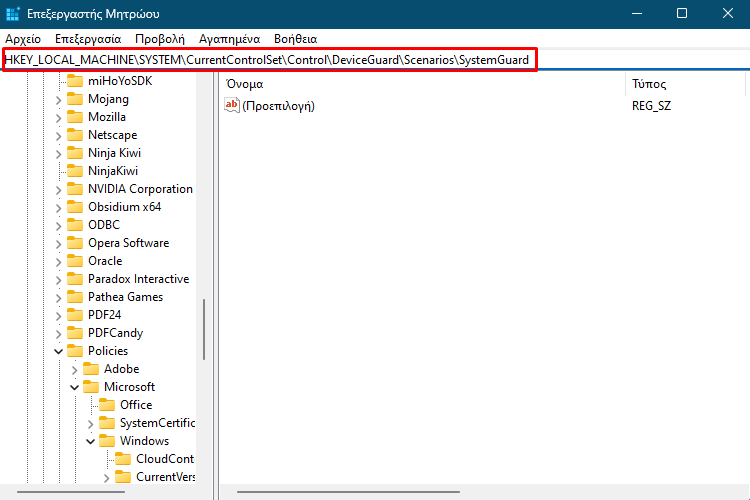
Task: Select the CloudCont folder icon
Action: pos(123,459)
